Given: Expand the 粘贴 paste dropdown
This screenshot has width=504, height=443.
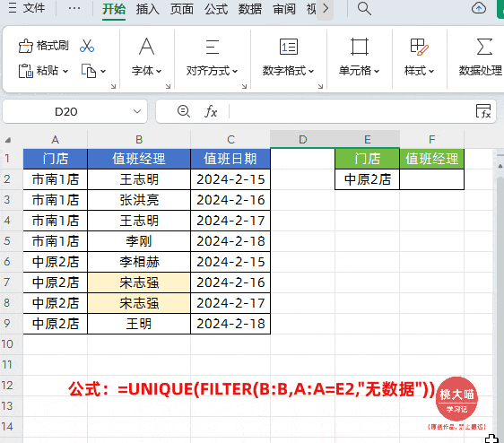Looking at the screenshot, I should tap(65, 71).
